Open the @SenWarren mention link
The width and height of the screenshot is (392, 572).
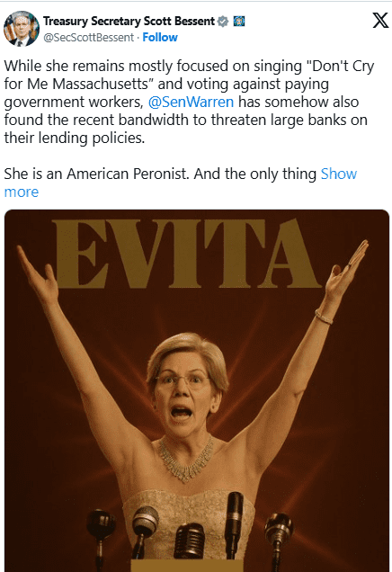[192, 102]
